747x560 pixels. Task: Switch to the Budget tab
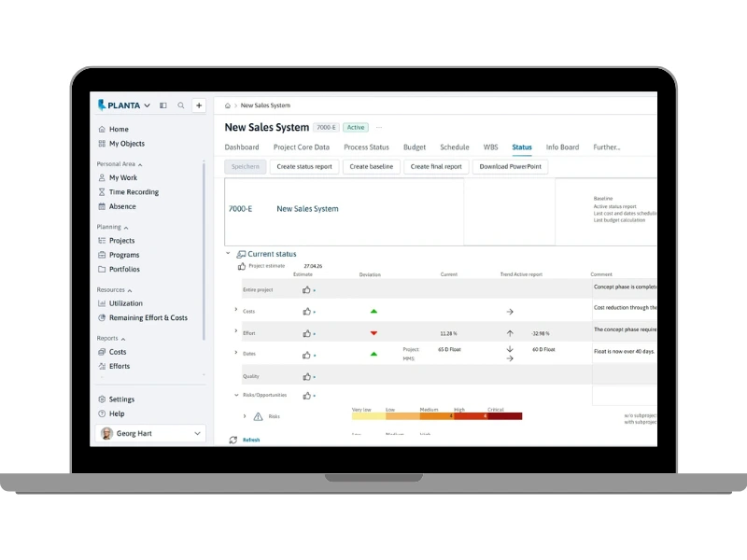[x=415, y=147]
